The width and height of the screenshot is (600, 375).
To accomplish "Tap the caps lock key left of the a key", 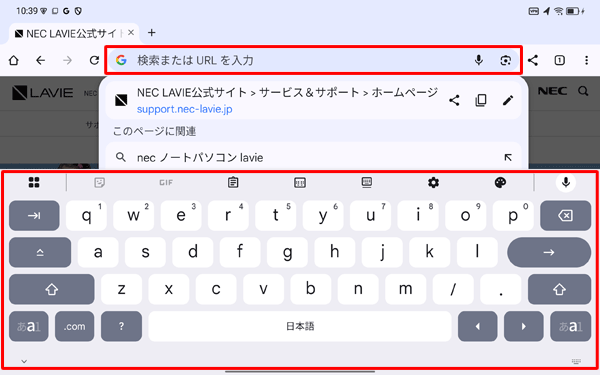I will pos(40,253).
